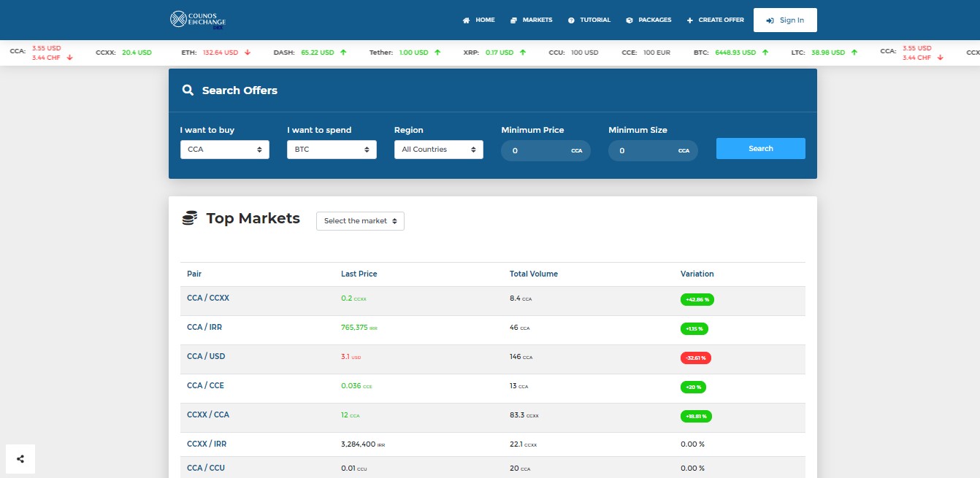Click the red down arrow next to ETH price
980x478 pixels.
248,53
